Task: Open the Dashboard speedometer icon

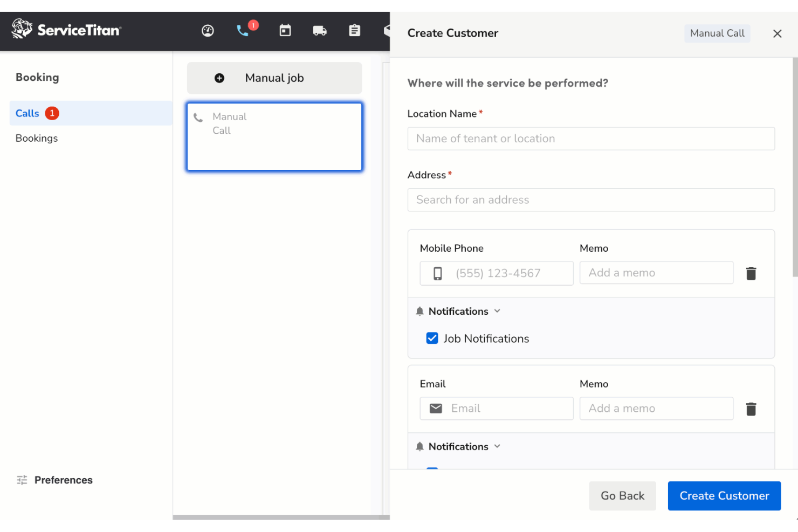Action: coord(208,31)
